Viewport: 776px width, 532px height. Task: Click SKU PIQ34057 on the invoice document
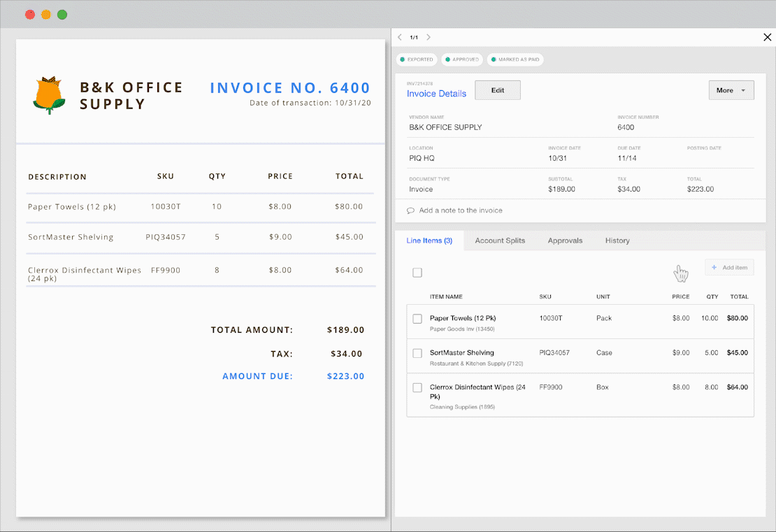coord(166,237)
